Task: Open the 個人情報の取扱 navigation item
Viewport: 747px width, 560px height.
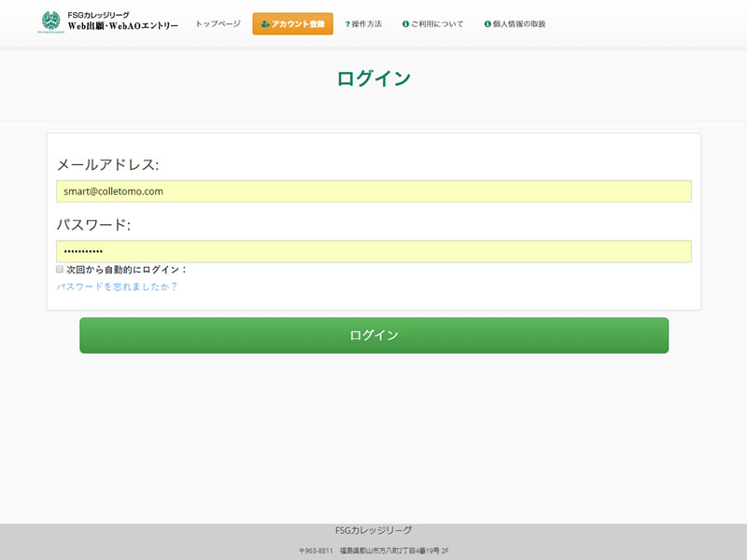Action: click(519, 24)
